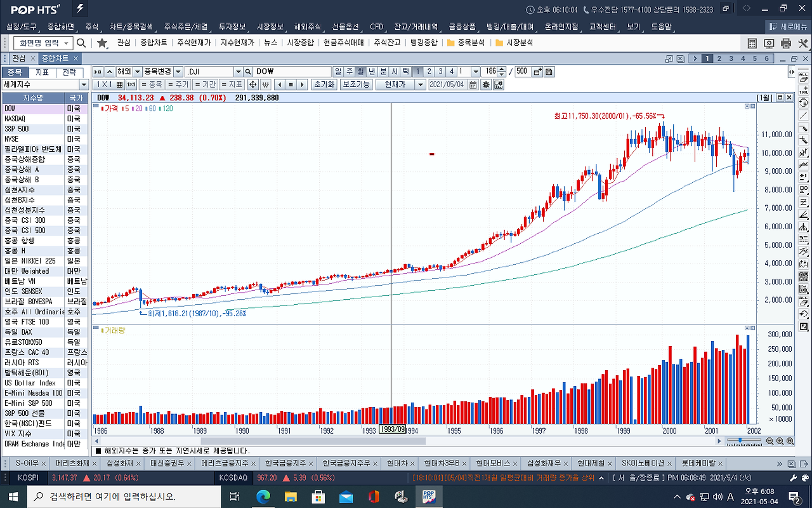Open the 해외 market dropdown arrow
Image resolution: width=812 pixels, height=508 pixels.
click(137, 72)
